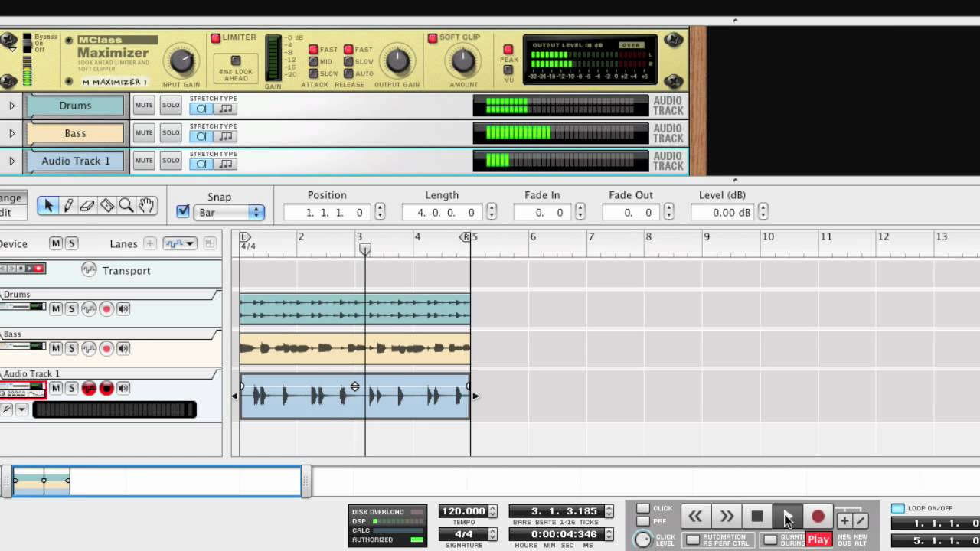This screenshot has width=980, height=551.
Task: Select the Razor tool
Action: [107, 205]
